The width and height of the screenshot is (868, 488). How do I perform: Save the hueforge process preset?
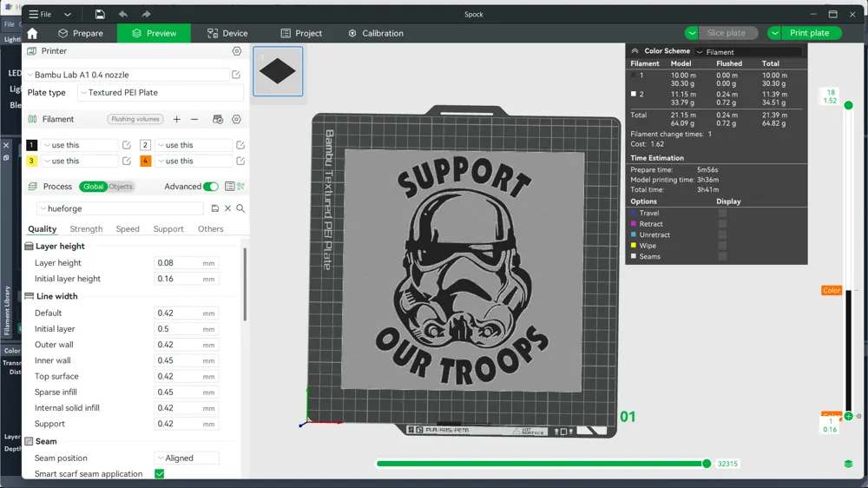point(214,208)
